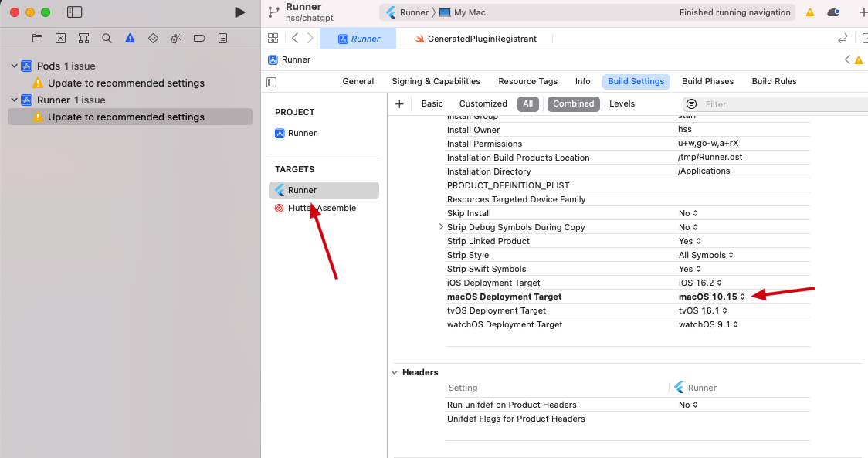Choose the My Mac run destination
Image resolution: width=868 pixels, height=458 pixels.
[463, 12]
